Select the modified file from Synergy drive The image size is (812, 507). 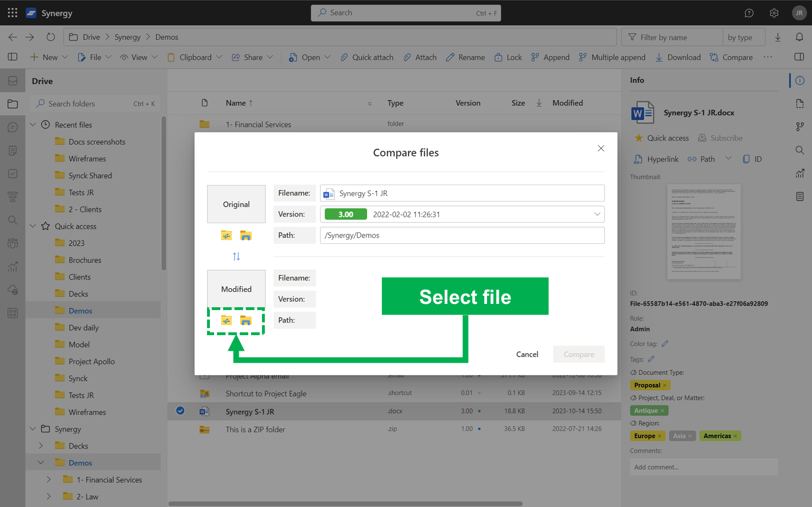[x=226, y=320]
